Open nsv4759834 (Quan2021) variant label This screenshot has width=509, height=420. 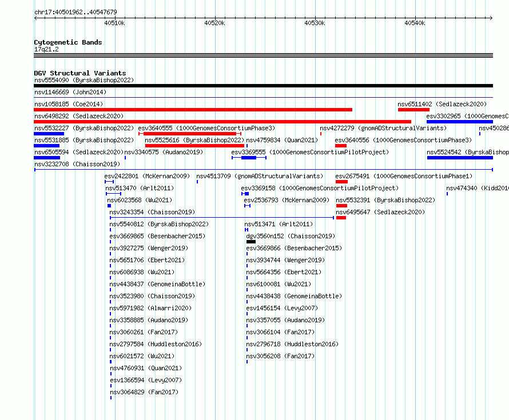[x=282, y=140]
